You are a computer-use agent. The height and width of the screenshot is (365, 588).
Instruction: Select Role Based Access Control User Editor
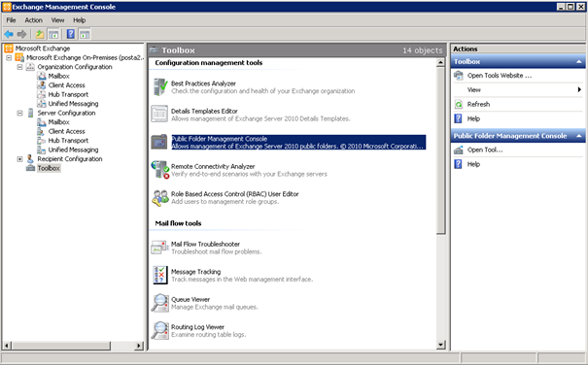[x=235, y=194]
